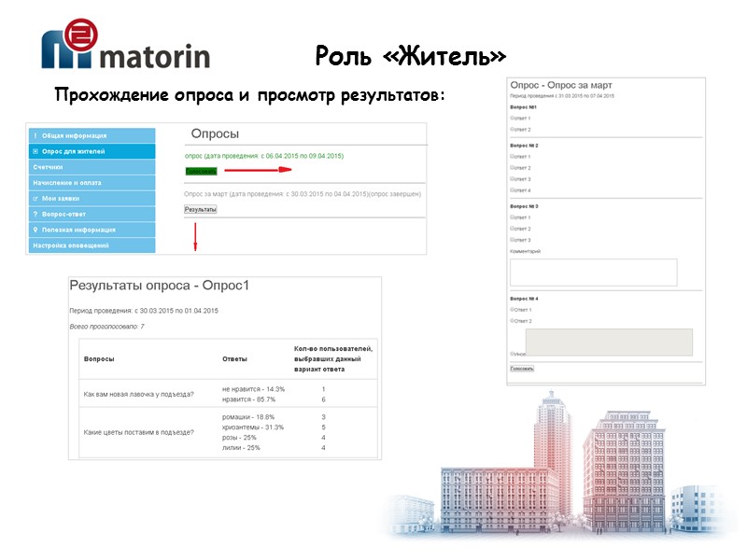747x560 pixels.
Task: Submit the survey form with Голосовать
Action: point(522,369)
